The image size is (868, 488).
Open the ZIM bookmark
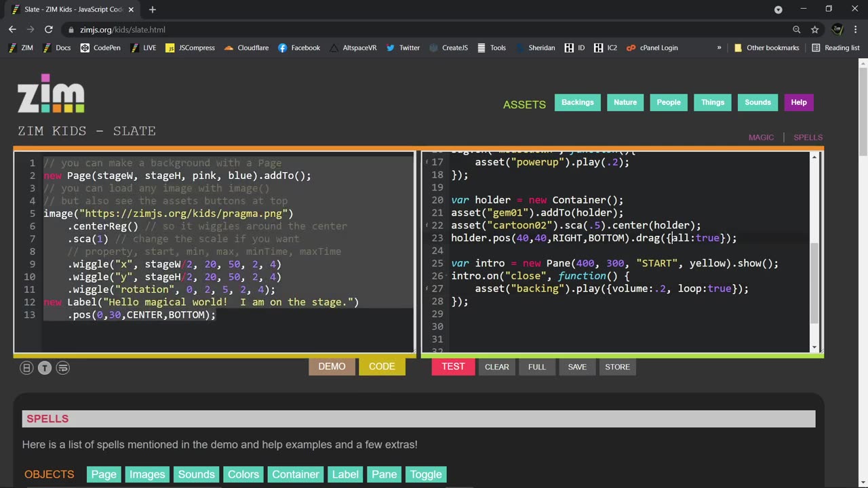click(x=20, y=48)
